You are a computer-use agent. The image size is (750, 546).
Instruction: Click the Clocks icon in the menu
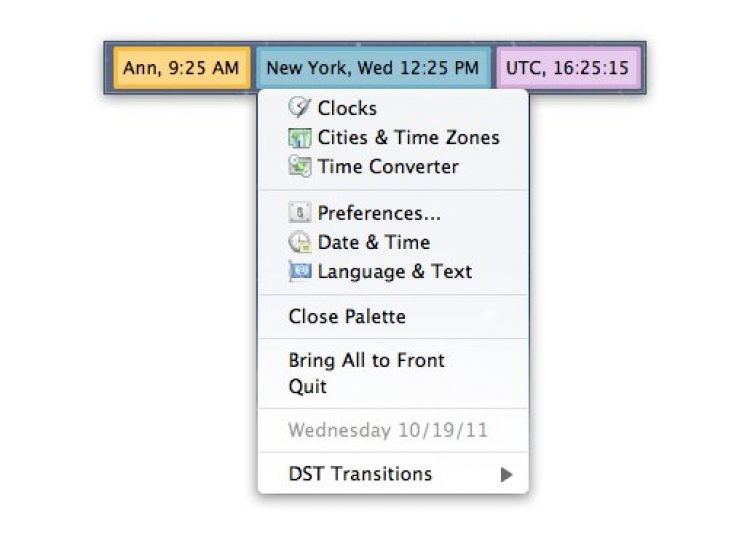click(299, 108)
